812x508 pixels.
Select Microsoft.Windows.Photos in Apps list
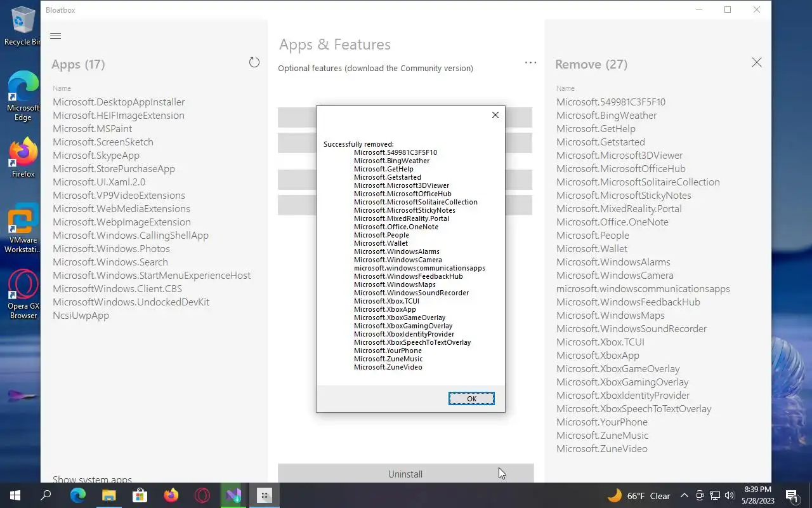pos(111,248)
